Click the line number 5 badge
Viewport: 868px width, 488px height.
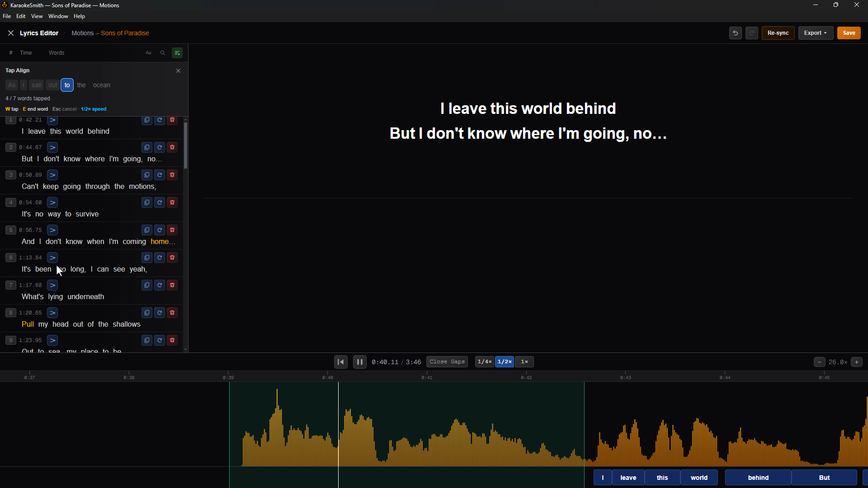click(11, 230)
